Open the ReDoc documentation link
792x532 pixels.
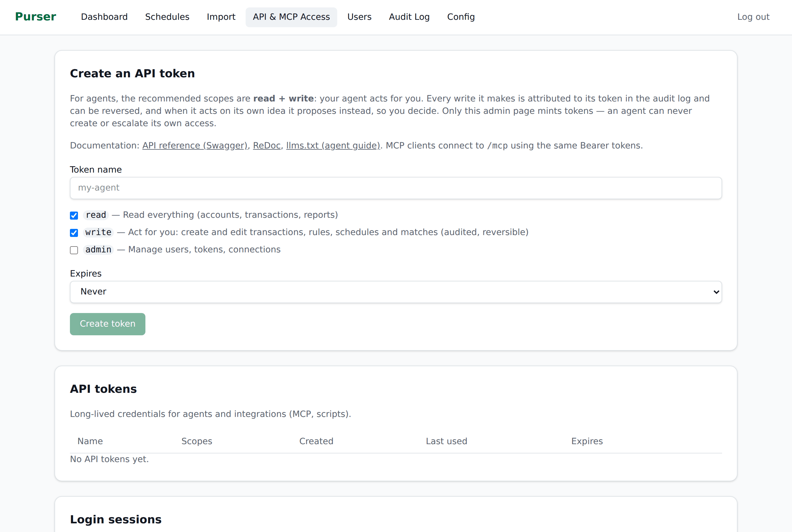tap(267, 146)
